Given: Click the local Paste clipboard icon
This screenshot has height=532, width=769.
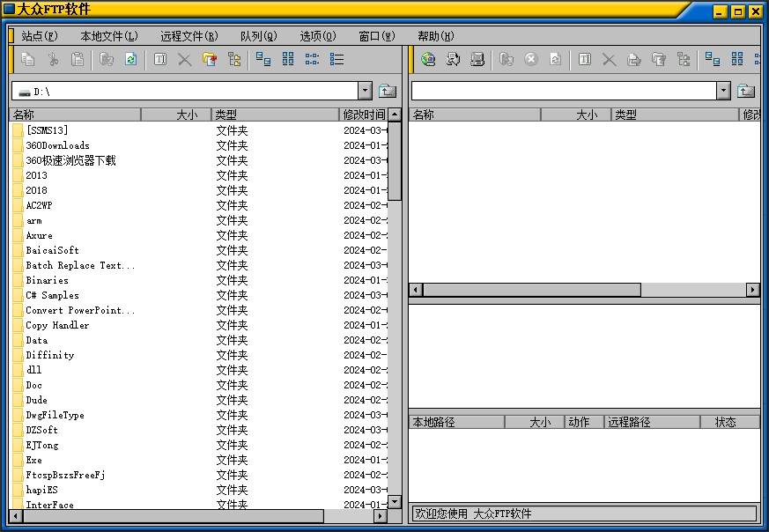Looking at the screenshot, I should pyautogui.click(x=78, y=60).
